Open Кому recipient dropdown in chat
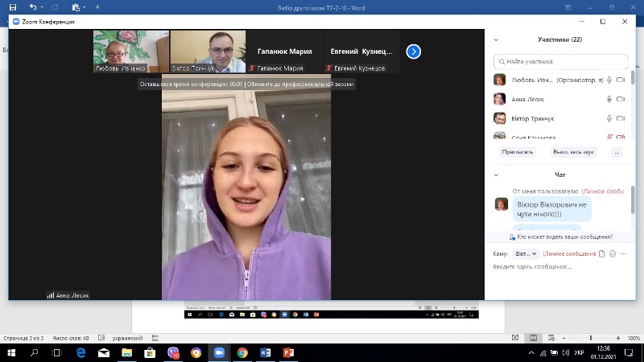Image resolution: width=644 pixels, height=362 pixels. [526, 253]
